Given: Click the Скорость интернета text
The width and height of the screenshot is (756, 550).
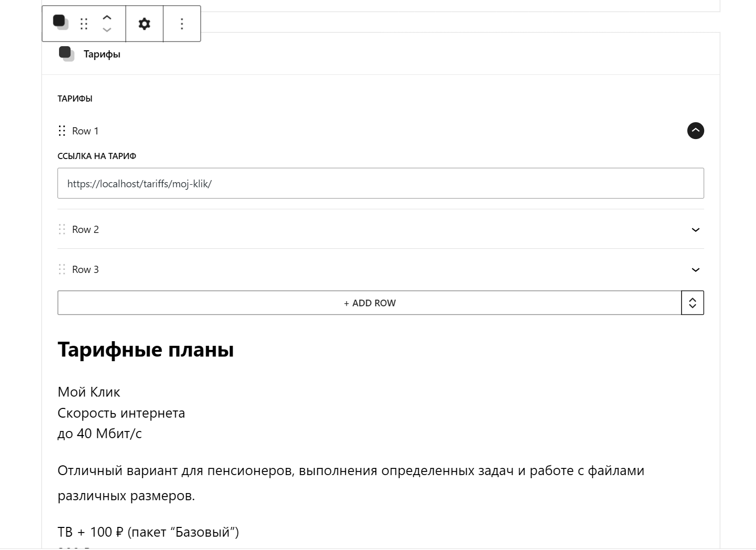Looking at the screenshot, I should (x=121, y=413).
